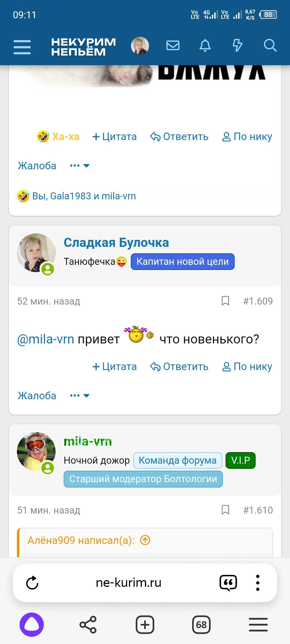Open notifications by clicking the bell icon
290x644 pixels.
click(205, 46)
